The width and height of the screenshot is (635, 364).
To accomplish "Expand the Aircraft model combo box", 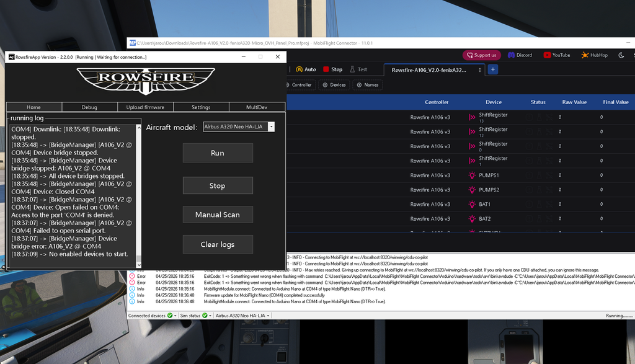I will pyautogui.click(x=272, y=127).
